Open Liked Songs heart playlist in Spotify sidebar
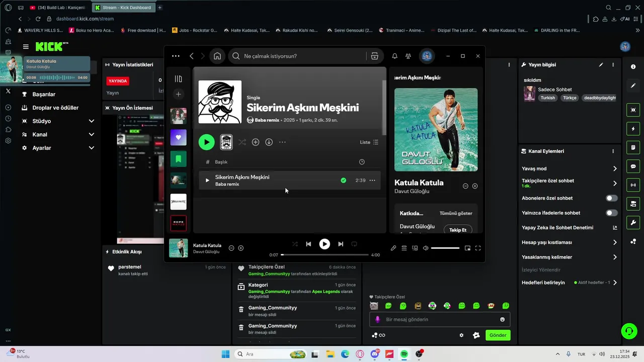644x362 pixels. pyautogui.click(x=178, y=137)
